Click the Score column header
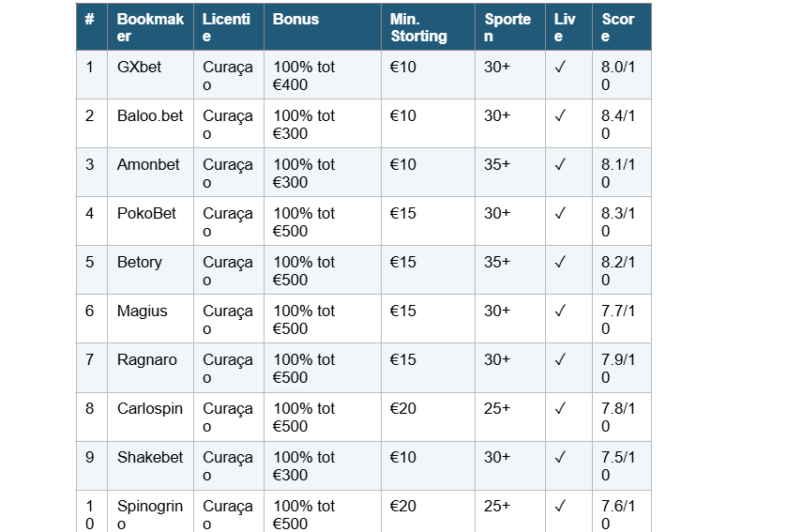The image size is (802, 532). coord(618,27)
